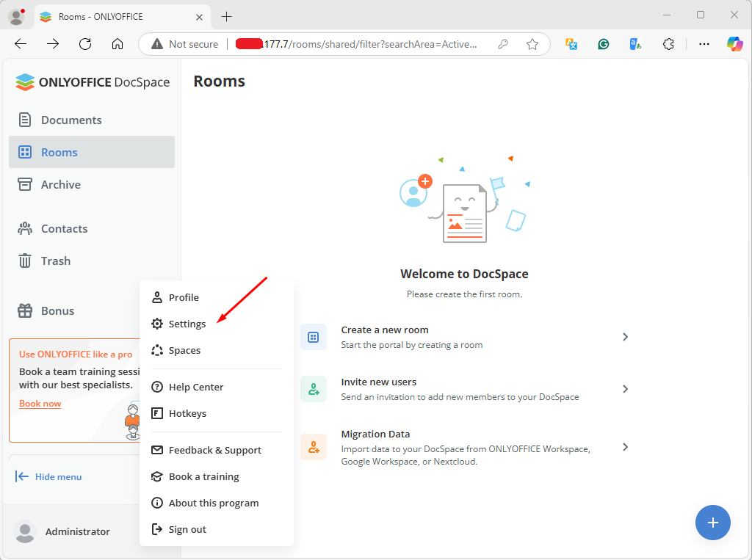This screenshot has height=560, width=752.
Task: Open Documents in the sidebar
Action: pos(92,120)
